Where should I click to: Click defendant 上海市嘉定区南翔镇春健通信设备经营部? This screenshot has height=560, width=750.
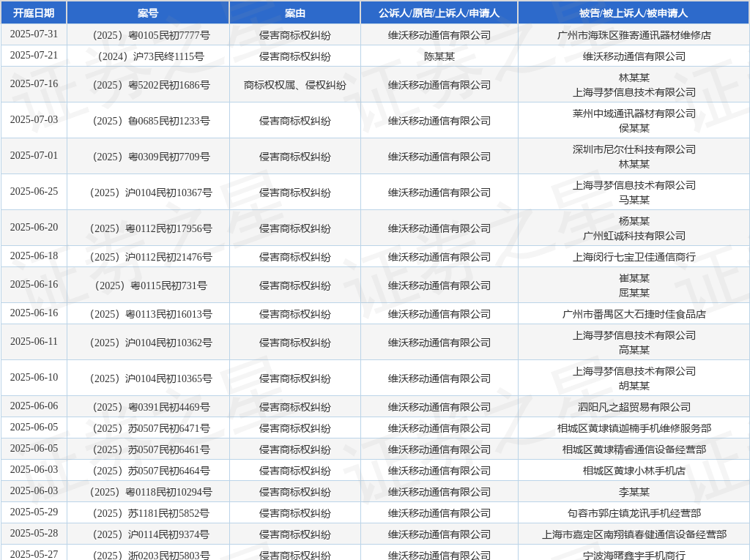coord(634,534)
